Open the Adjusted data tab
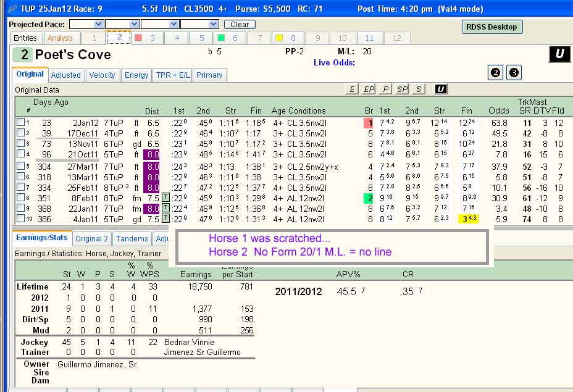The width and height of the screenshot is (573, 392). pyautogui.click(x=66, y=75)
